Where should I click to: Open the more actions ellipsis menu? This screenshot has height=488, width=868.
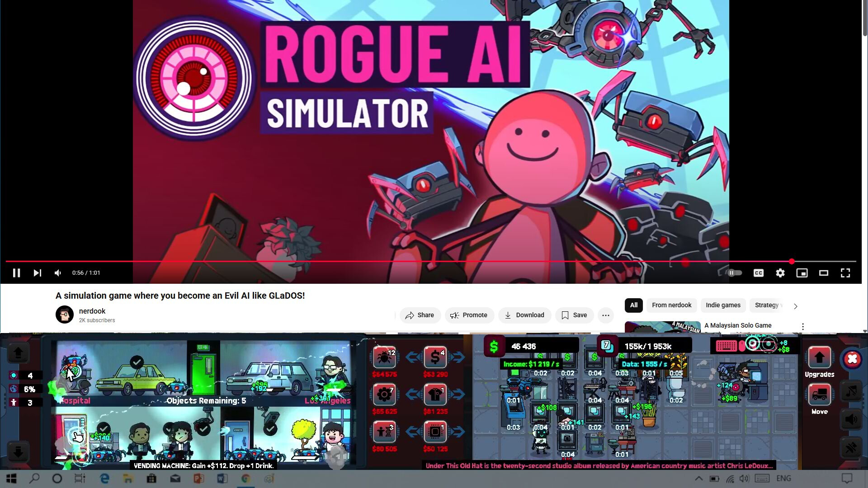pyautogui.click(x=606, y=315)
